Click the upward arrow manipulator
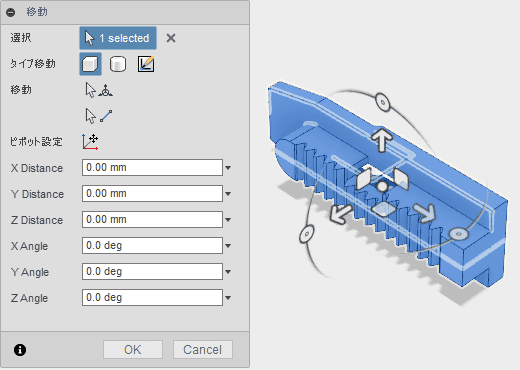 (x=382, y=139)
